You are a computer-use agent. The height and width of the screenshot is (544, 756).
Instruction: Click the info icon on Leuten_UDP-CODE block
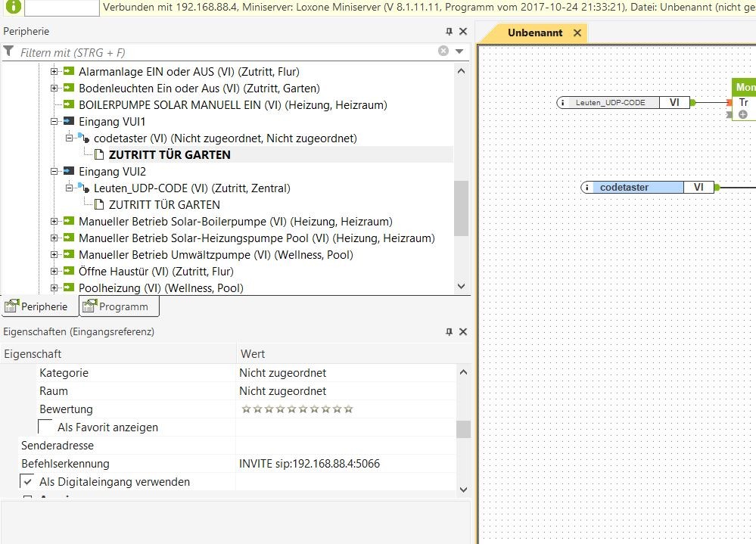(565, 102)
